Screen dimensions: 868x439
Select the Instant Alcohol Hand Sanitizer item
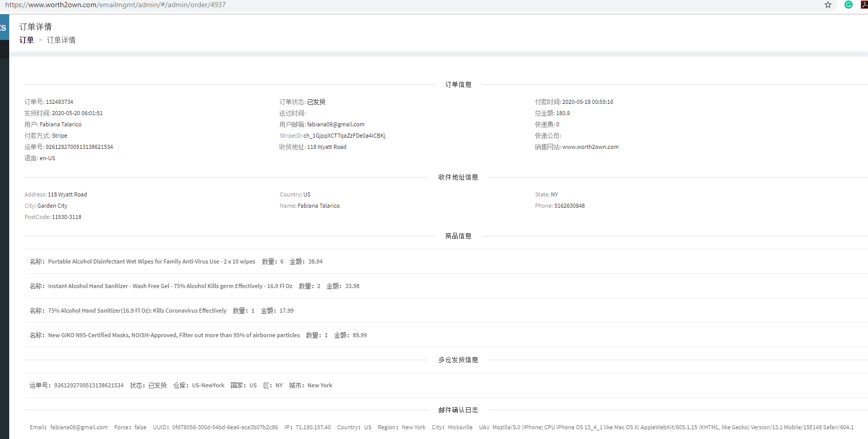170,286
